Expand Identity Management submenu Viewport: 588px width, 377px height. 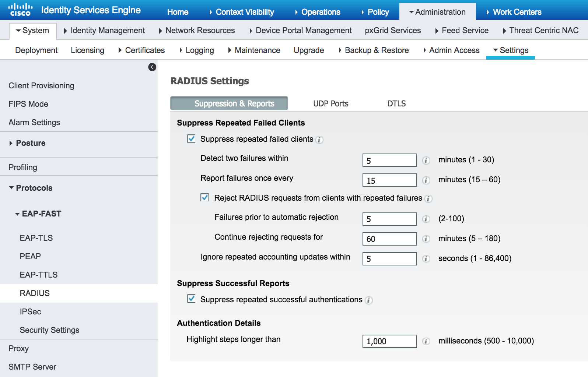point(104,31)
